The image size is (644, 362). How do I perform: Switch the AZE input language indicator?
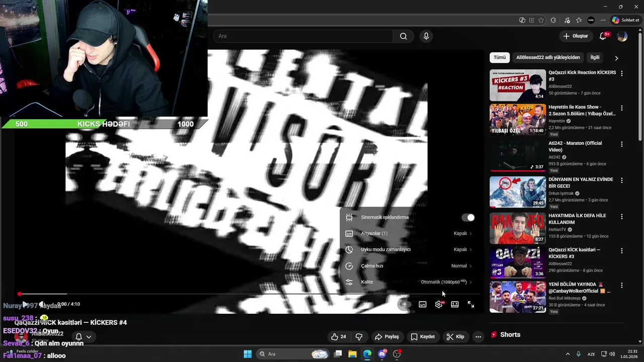[592, 354]
